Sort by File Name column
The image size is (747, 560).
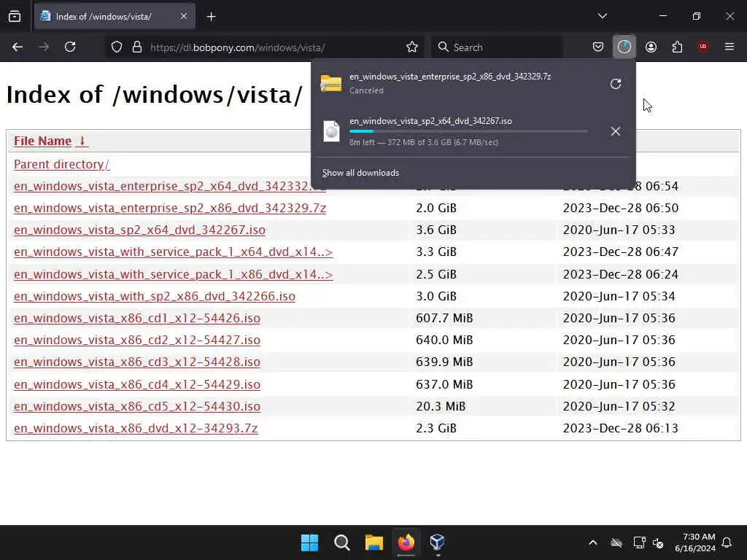click(42, 141)
